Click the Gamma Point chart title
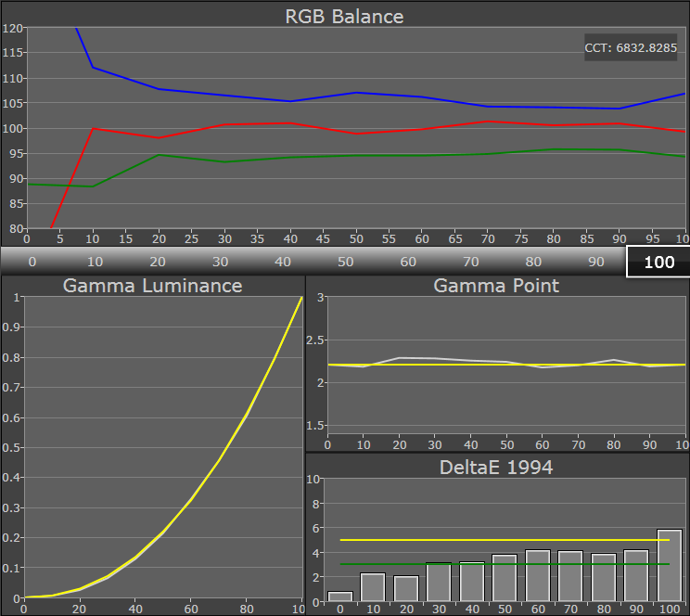This screenshot has width=690, height=616. point(496,285)
